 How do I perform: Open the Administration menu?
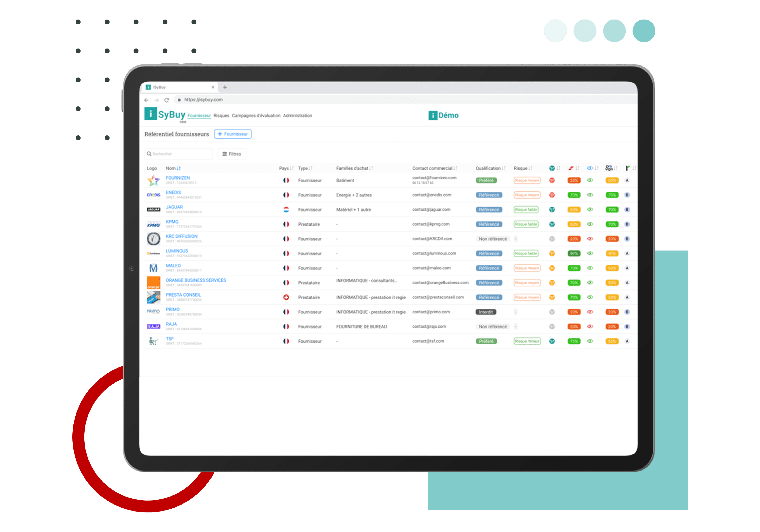tap(297, 116)
